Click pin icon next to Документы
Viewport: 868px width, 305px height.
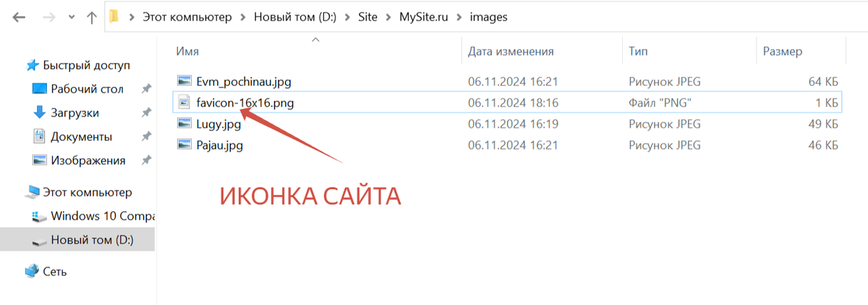(147, 137)
